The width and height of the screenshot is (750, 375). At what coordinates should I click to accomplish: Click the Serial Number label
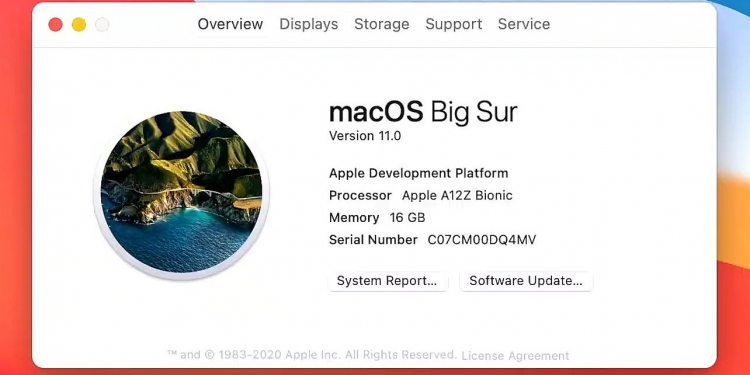(373, 240)
